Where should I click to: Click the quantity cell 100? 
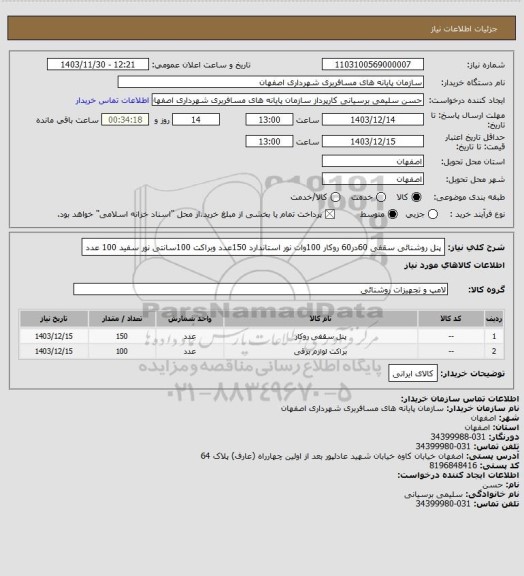click(122, 351)
